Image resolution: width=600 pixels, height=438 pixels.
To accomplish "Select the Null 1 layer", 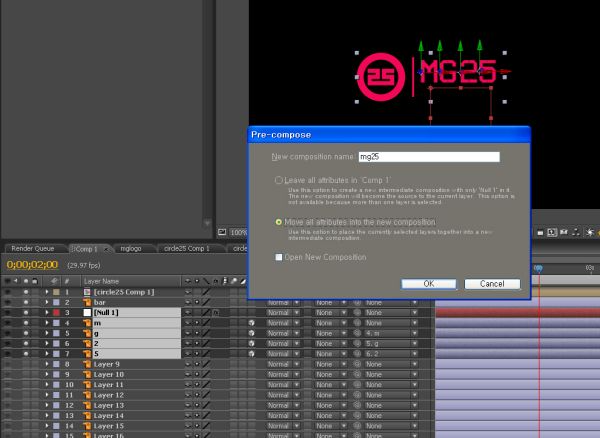I will pos(106,313).
